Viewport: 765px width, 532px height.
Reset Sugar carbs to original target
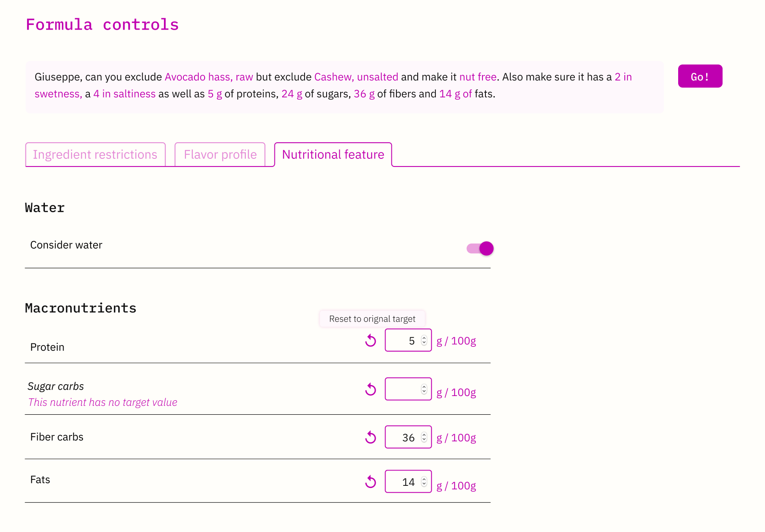pyautogui.click(x=371, y=389)
